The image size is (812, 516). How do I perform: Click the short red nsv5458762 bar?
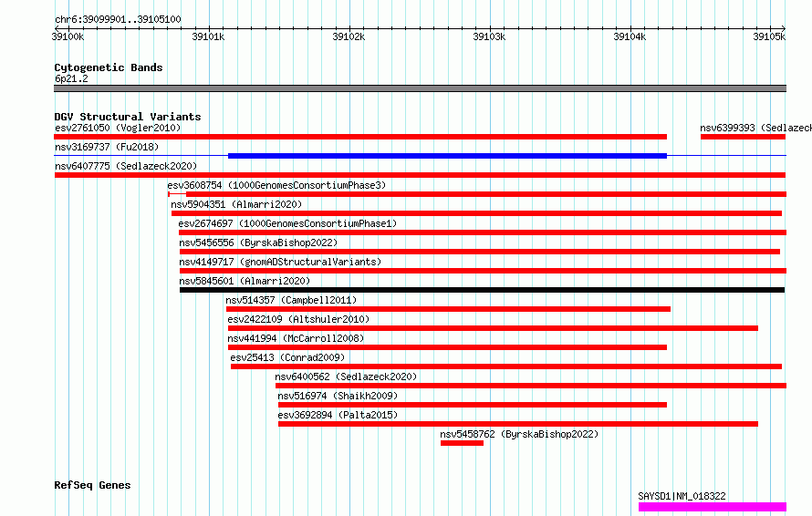click(x=462, y=443)
